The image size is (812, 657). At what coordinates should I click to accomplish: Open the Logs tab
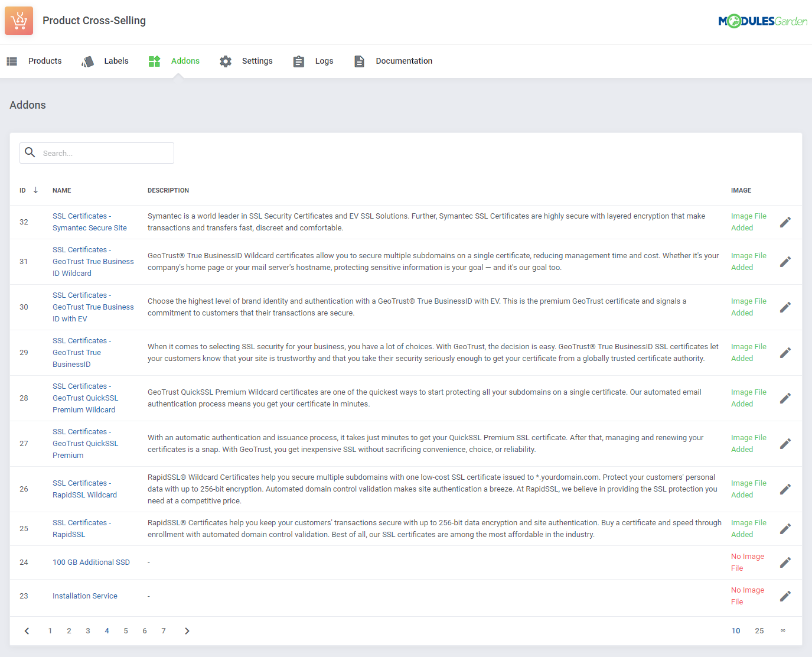[x=324, y=61]
